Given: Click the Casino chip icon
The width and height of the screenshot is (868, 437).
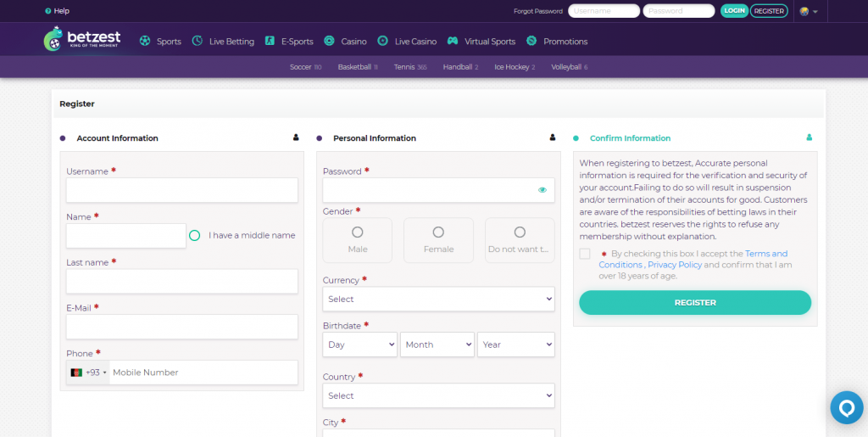Looking at the screenshot, I should point(329,41).
